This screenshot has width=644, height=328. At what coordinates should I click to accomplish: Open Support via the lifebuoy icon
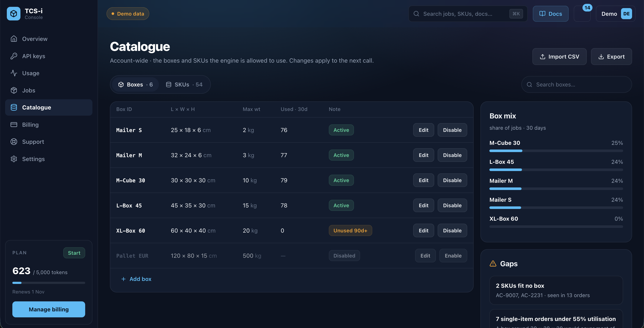click(14, 142)
